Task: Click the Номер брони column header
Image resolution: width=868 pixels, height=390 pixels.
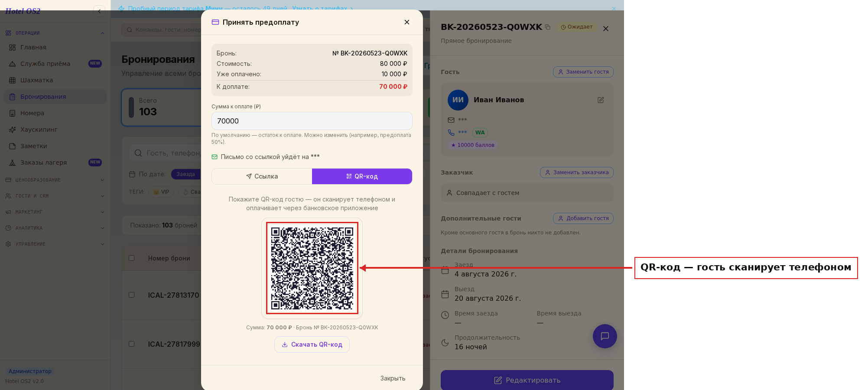Action: point(169,258)
